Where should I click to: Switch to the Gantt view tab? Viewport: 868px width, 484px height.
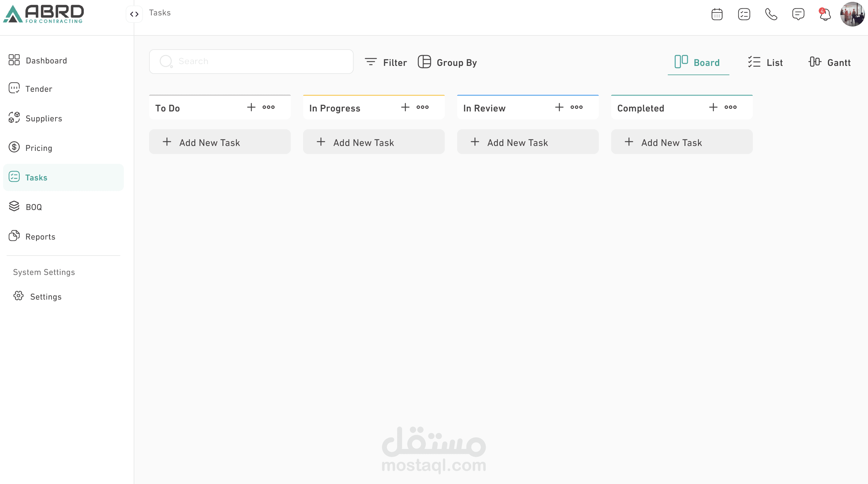point(829,62)
